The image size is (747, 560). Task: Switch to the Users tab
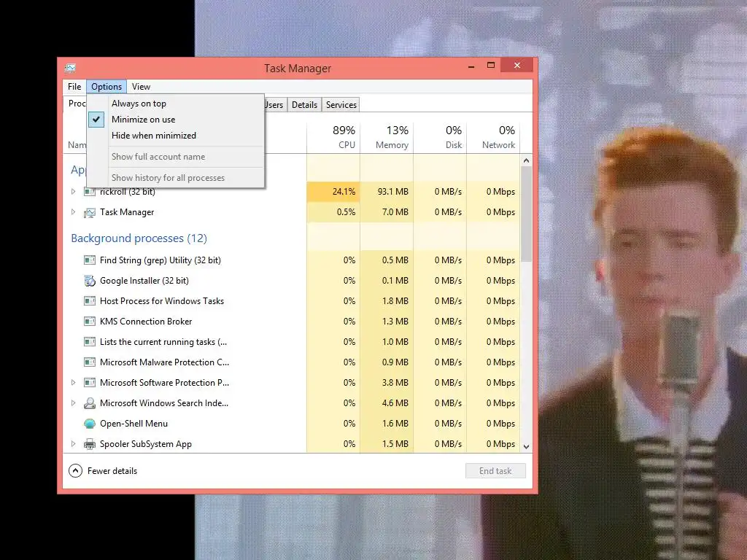pos(275,105)
